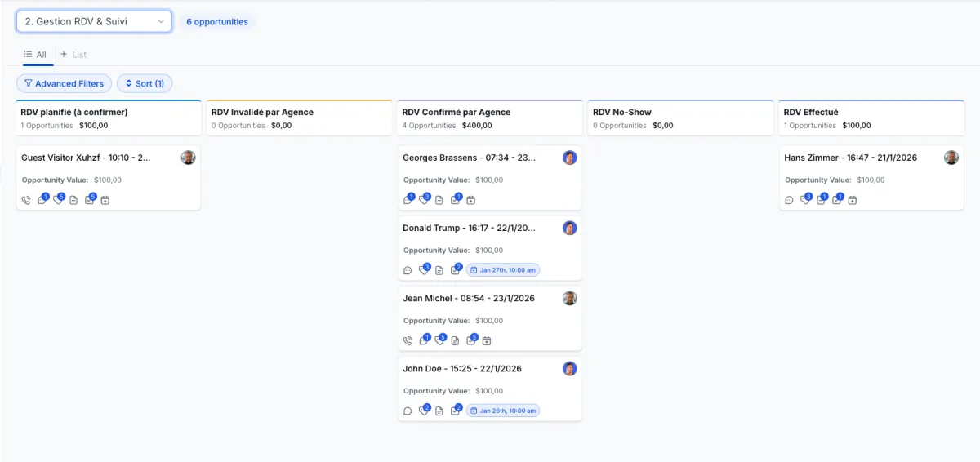Add appointment icon on Hans Zimmer card
Image resolution: width=980 pixels, height=462 pixels.
coord(853,200)
